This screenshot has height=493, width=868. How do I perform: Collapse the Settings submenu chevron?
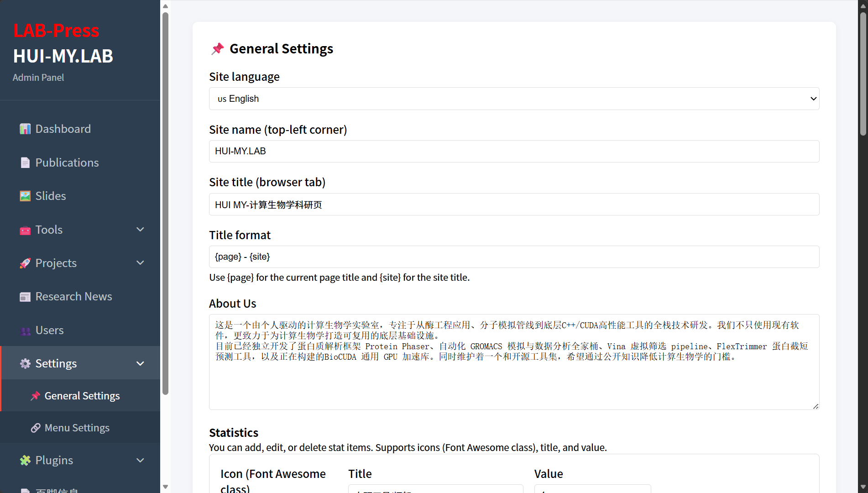tap(141, 363)
